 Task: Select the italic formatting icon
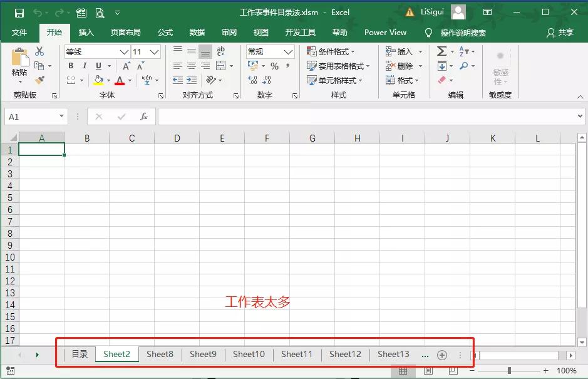[84, 65]
